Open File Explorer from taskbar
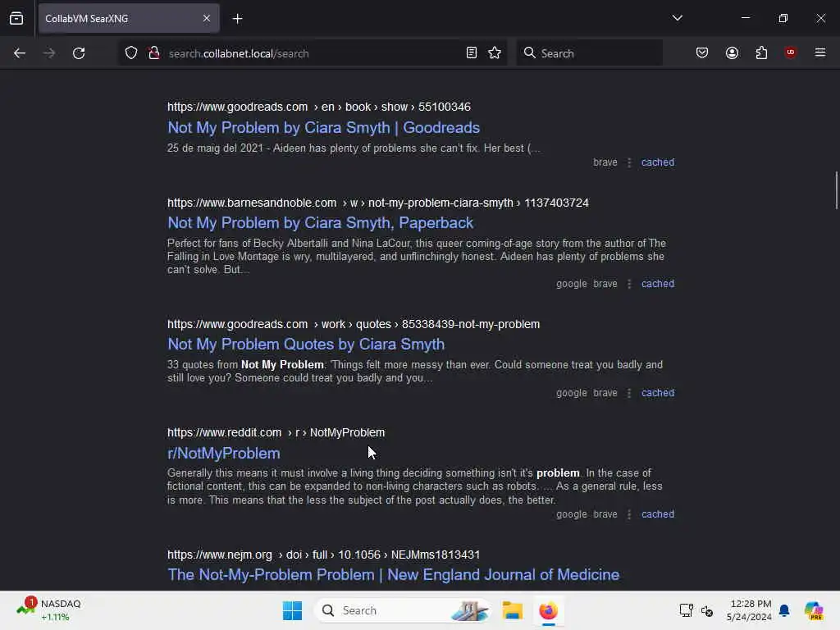This screenshot has width=840, height=630. pyautogui.click(x=512, y=610)
